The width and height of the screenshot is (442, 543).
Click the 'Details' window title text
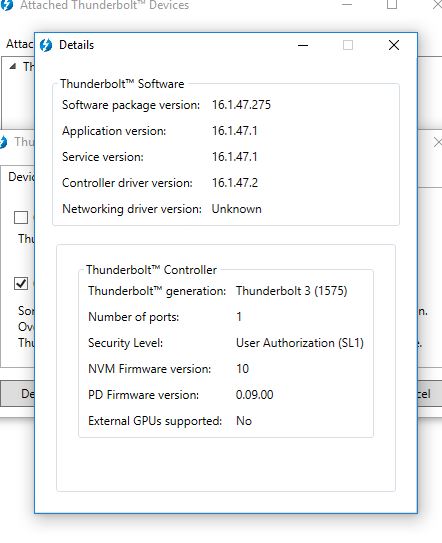coord(77,45)
